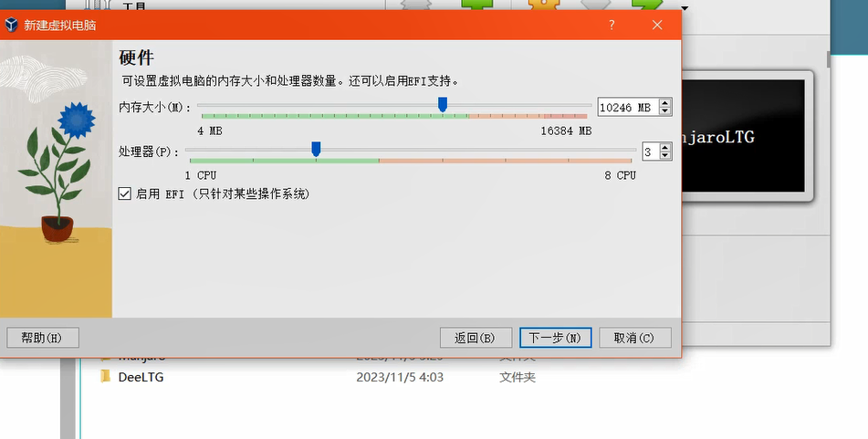Click the 处理器 CPU count slider handle
This screenshot has height=439, width=868.
tap(316, 149)
